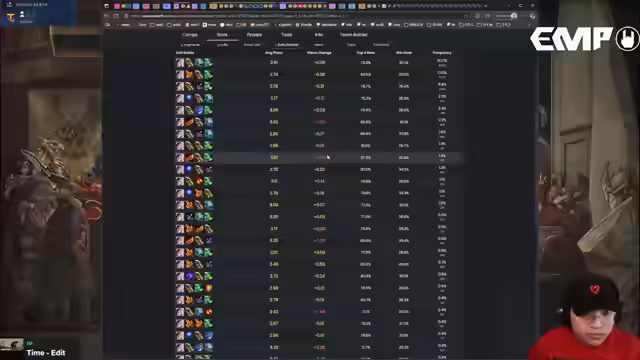This screenshot has height=360, width=640.
Task: Click the +0.07 place change value
Action: [319, 204]
